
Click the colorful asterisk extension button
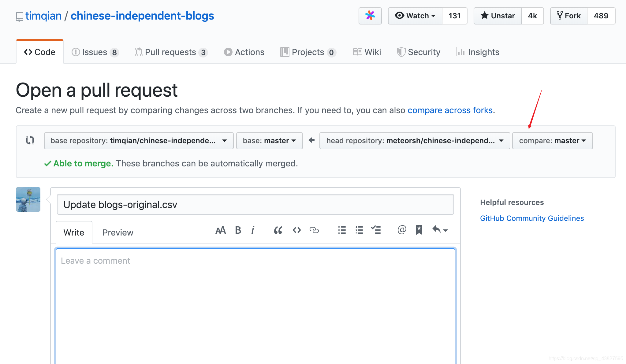pyautogui.click(x=370, y=16)
